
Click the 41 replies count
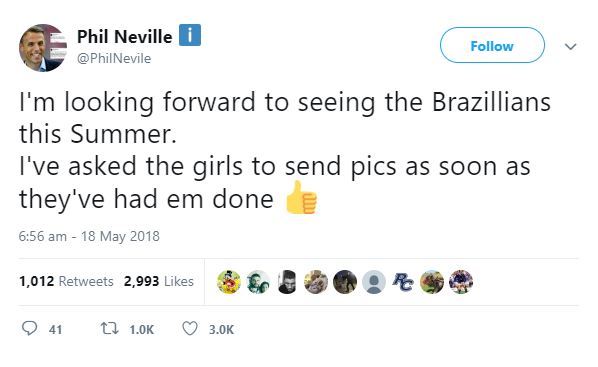click(55, 330)
